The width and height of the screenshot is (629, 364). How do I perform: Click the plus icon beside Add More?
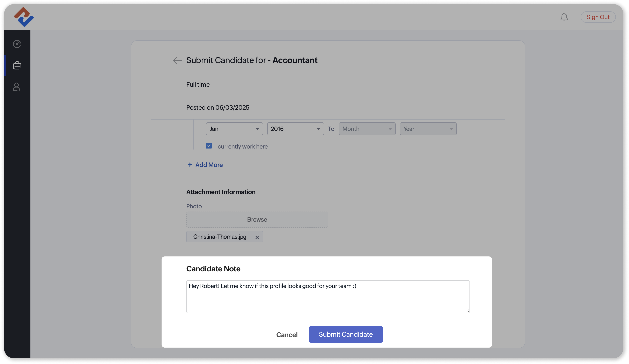tap(190, 165)
